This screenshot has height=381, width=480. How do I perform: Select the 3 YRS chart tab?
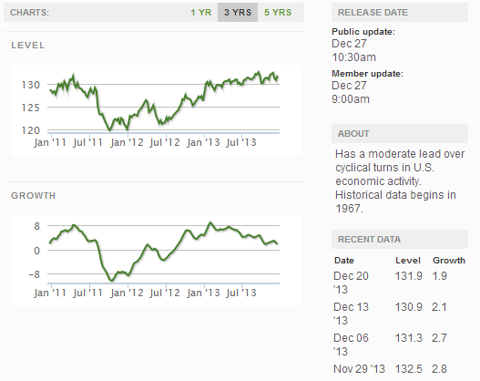point(238,13)
